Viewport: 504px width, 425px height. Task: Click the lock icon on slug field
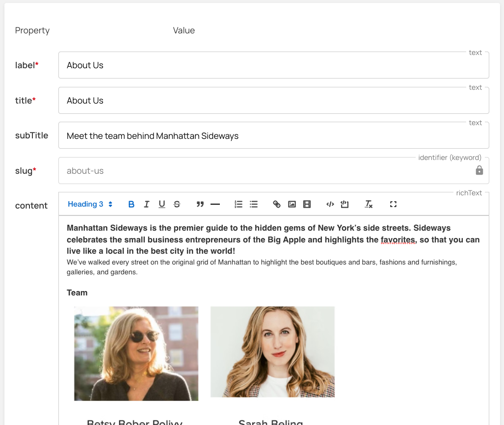pos(479,170)
